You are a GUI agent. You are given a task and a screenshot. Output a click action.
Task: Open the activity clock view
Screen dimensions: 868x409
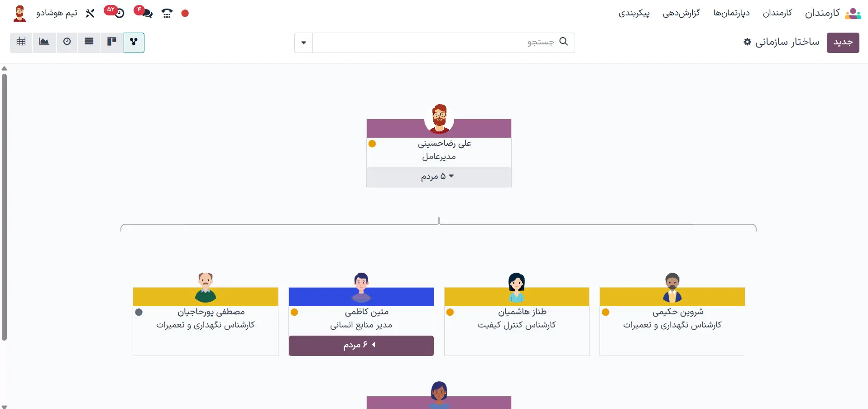click(x=67, y=42)
